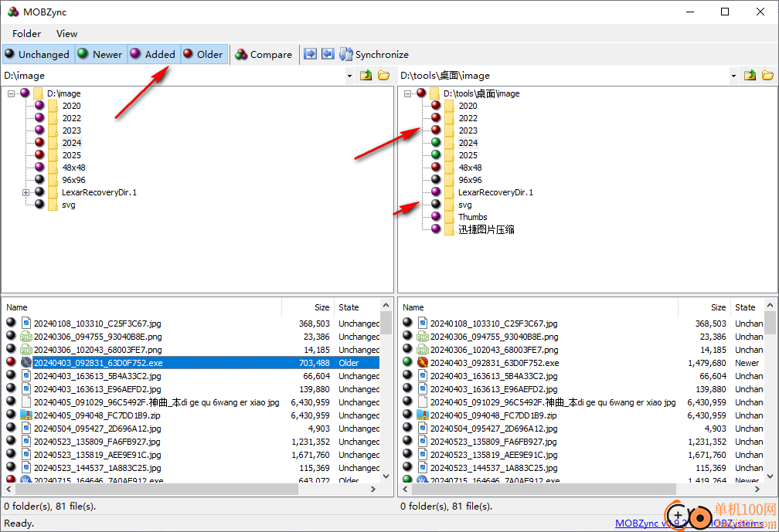Screen dimensions: 779x532
Task: Click the red ball beside 2025 left tree
Action: coord(39,154)
